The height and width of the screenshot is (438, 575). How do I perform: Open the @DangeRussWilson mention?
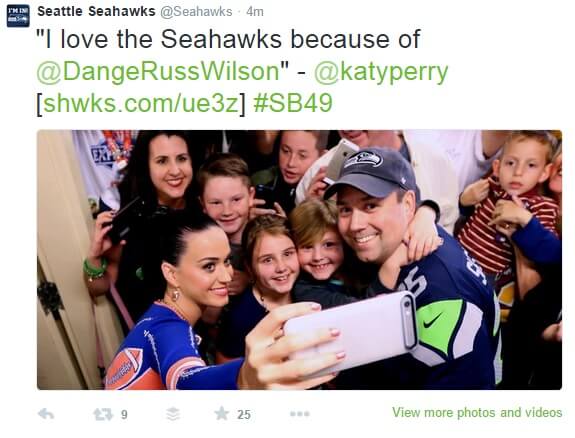click(158, 71)
